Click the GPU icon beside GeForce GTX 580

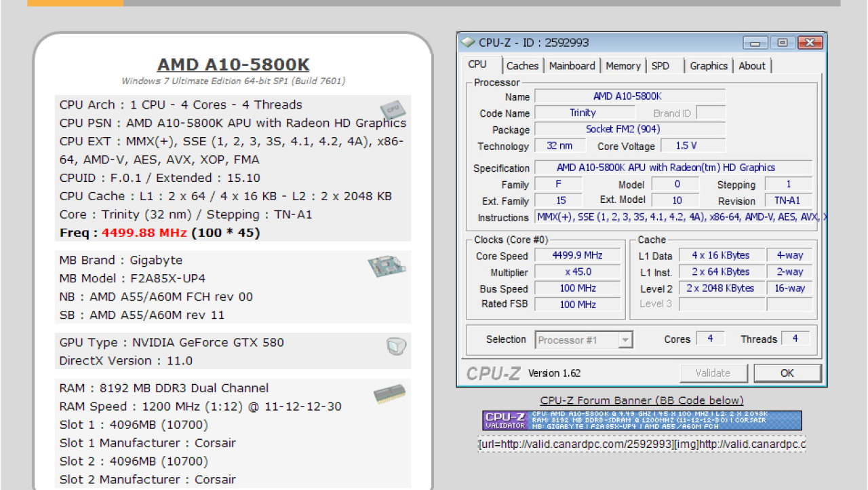(x=396, y=347)
